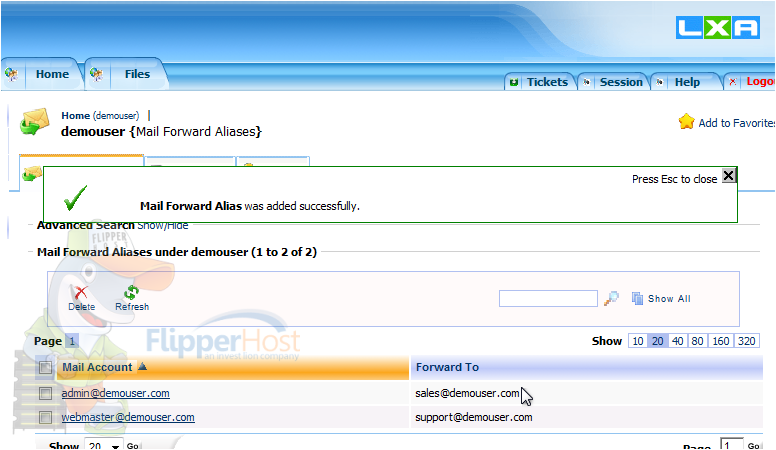Open the webmaster@demouser.com link
Image resolution: width=776 pixels, height=450 pixels.
click(x=128, y=417)
